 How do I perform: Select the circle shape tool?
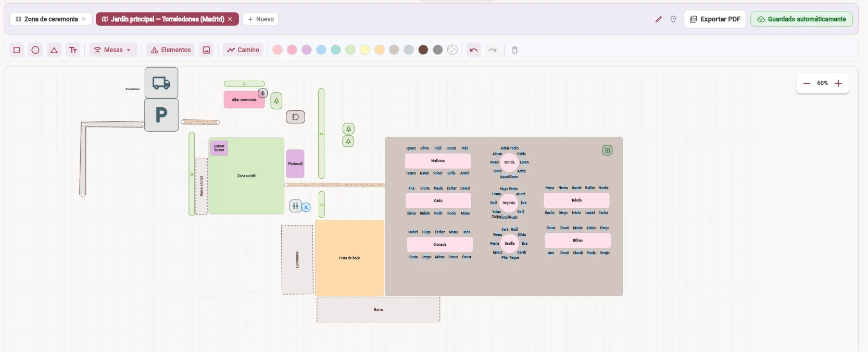tap(35, 50)
